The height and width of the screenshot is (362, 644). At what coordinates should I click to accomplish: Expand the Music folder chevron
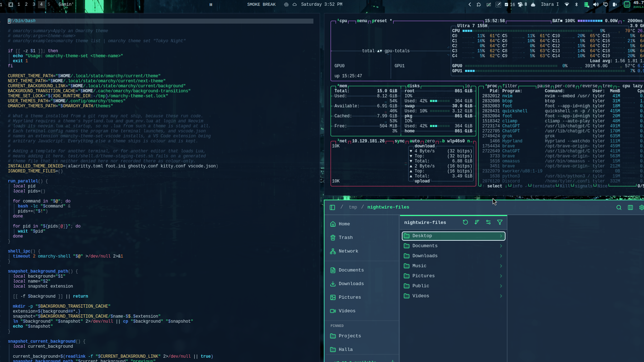click(x=501, y=266)
